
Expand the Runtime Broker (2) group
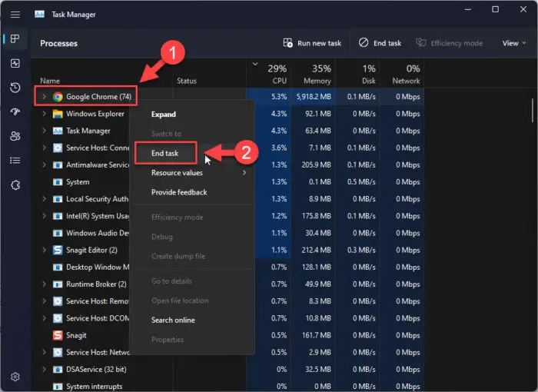click(x=44, y=284)
